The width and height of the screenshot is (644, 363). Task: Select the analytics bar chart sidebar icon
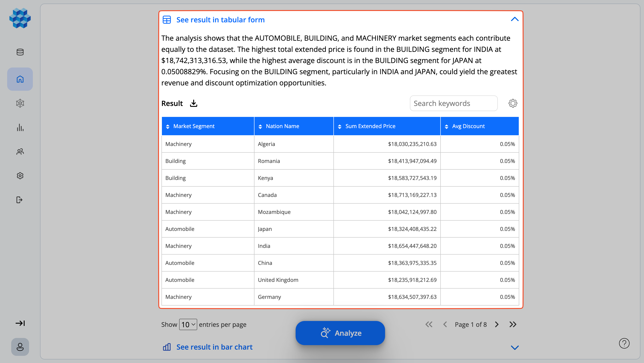coord(20,128)
